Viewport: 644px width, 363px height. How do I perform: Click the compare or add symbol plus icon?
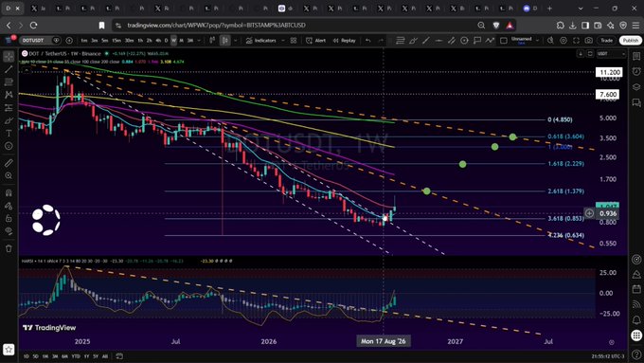click(69, 41)
